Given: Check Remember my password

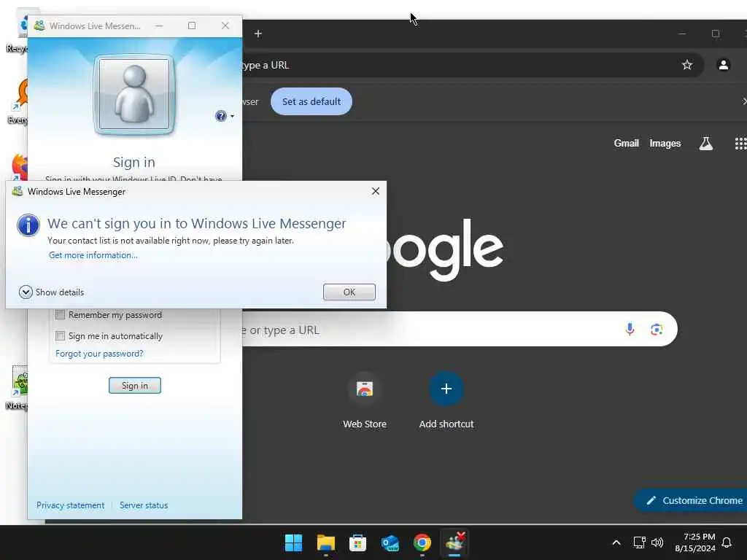Looking at the screenshot, I should [x=60, y=315].
